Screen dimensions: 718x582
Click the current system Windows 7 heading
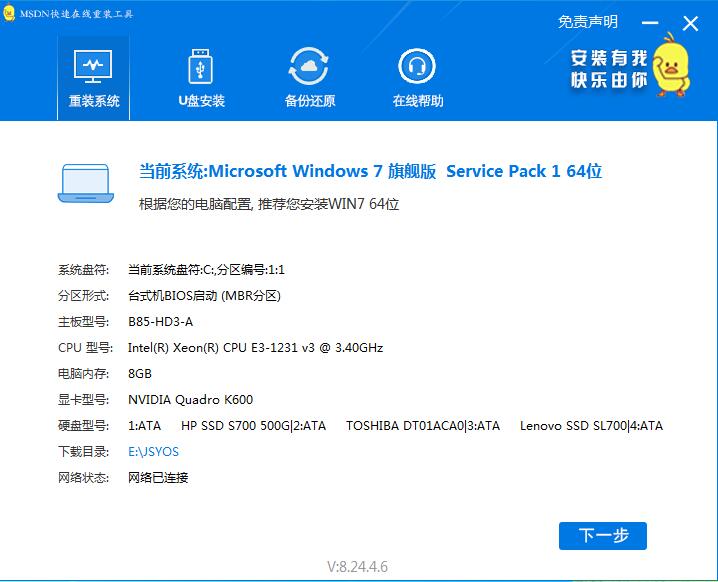pyautogui.click(x=370, y=171)
